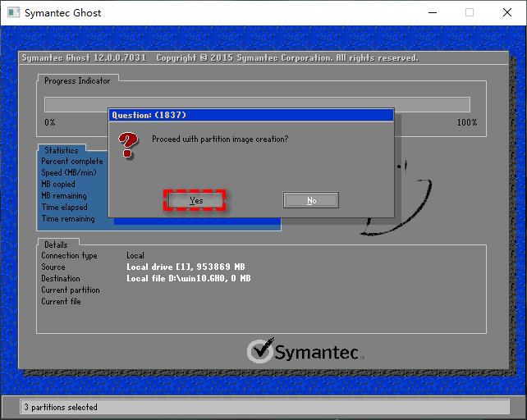Select the Speed (MB/min) statistic row
The image size is (527, 420).
click(69, 173)
